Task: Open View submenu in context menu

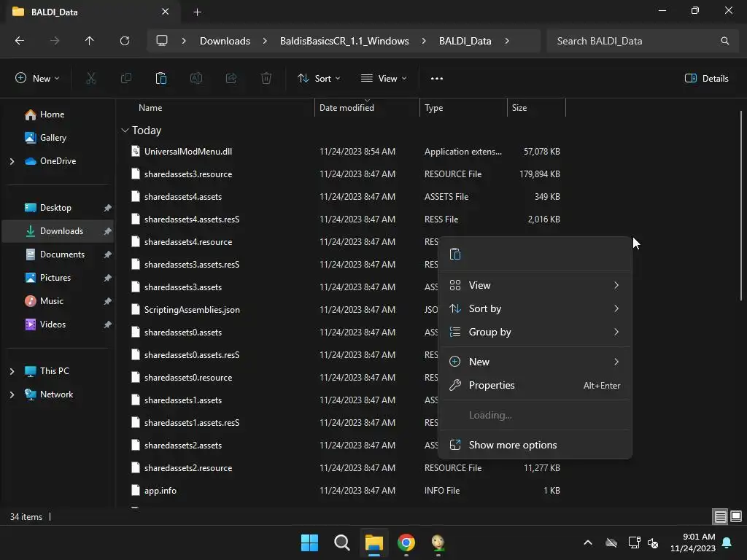Action: [x=535, y=285]
